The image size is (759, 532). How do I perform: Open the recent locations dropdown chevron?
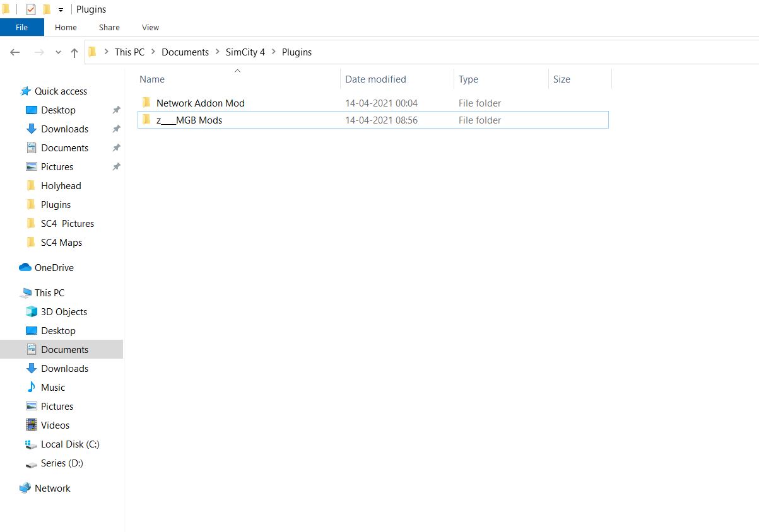[58, 53]
